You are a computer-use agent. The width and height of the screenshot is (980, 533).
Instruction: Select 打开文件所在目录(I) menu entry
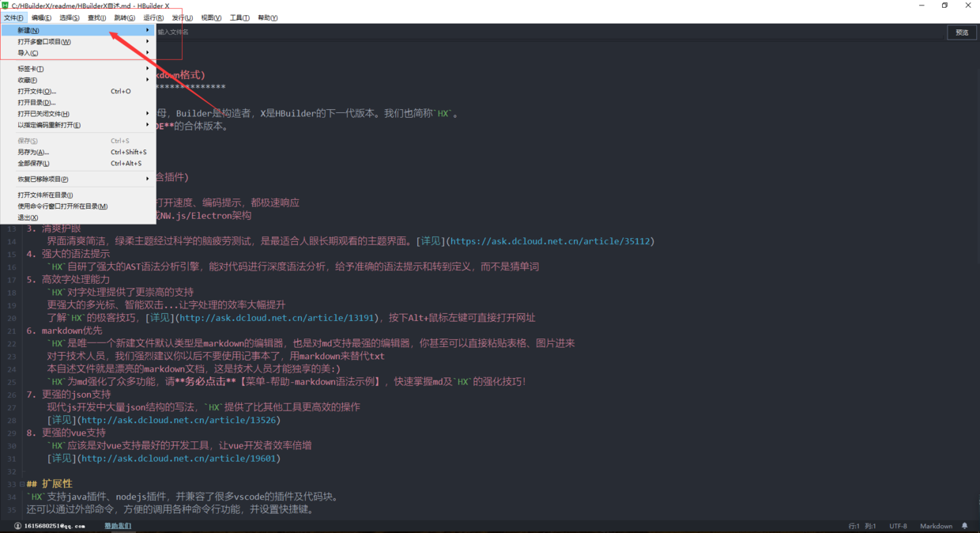tap(78, 195)
